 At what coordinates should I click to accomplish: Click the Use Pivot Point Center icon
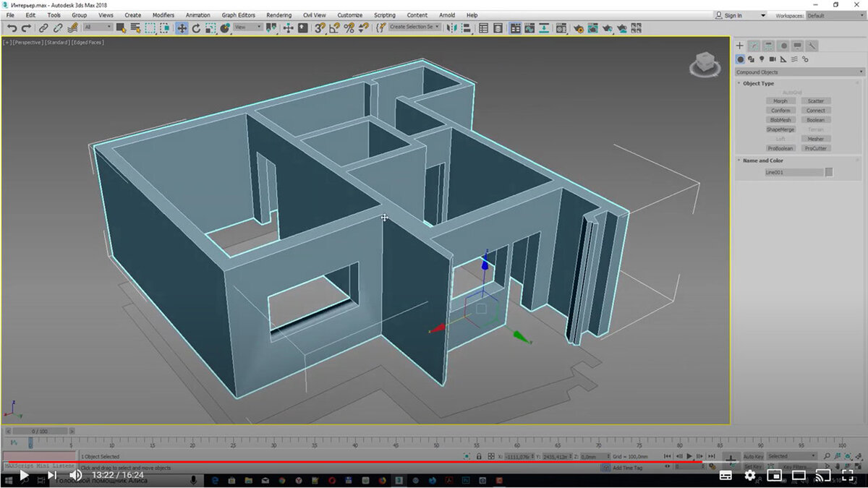tap(271, 28)
